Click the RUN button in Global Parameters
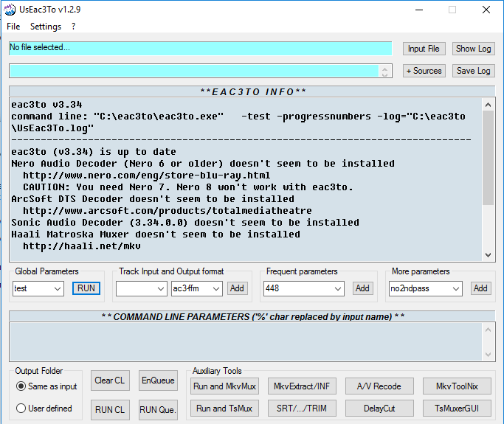The height and width of the screenshot is (424, 504). coord(86,288)
